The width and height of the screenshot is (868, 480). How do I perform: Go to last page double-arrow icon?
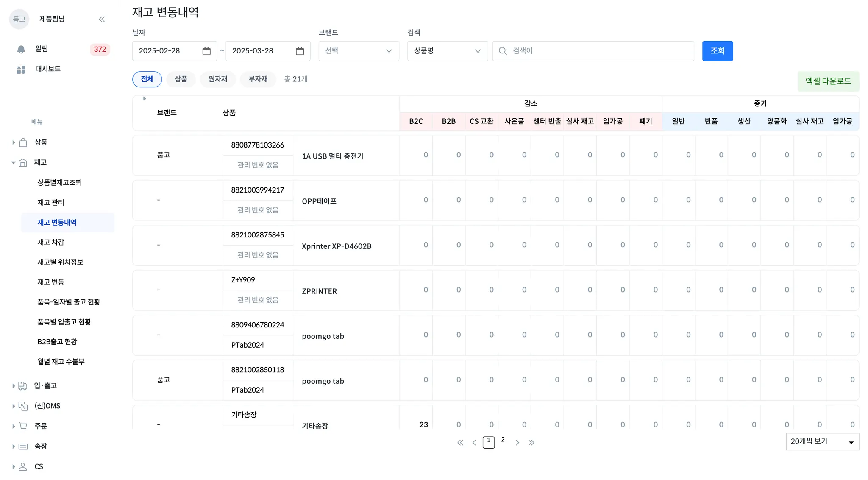[x=531, y=443]
